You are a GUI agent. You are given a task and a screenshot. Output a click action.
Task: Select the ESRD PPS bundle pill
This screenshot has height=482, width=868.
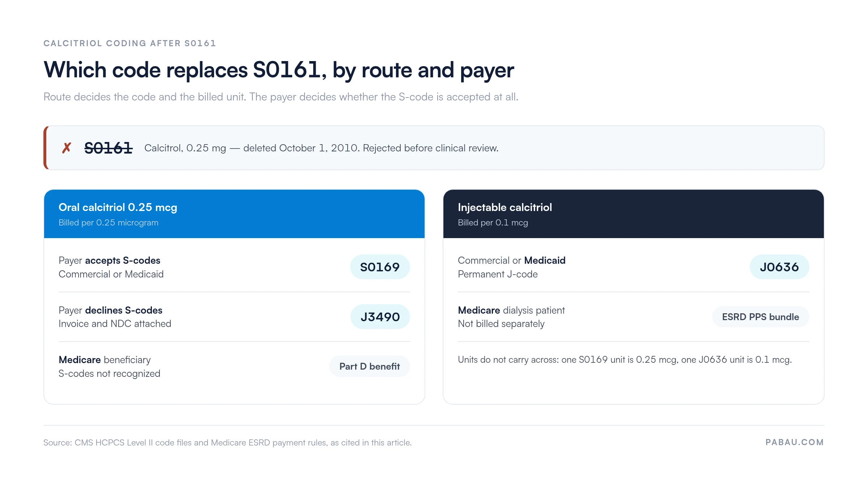point(761,317)
